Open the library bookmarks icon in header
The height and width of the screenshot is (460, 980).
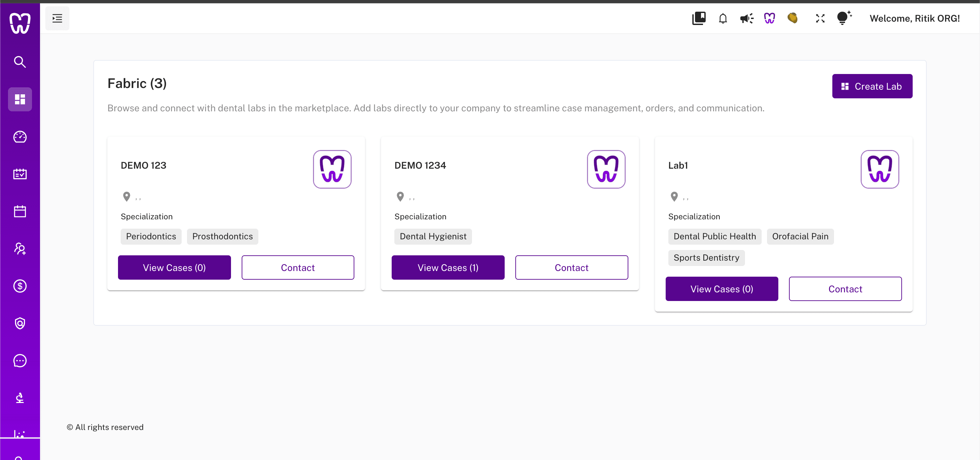click(x=698, y=18)
